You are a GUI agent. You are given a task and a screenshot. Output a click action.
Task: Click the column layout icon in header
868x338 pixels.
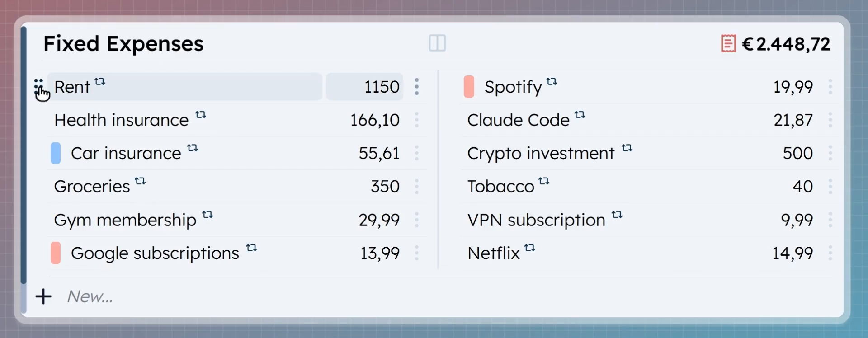click(x=437, y=43)
